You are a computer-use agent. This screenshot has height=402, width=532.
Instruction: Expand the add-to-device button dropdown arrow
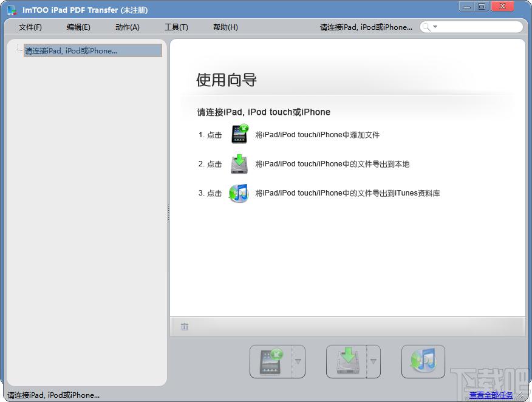pyautogui.click(x=298, y=362)
